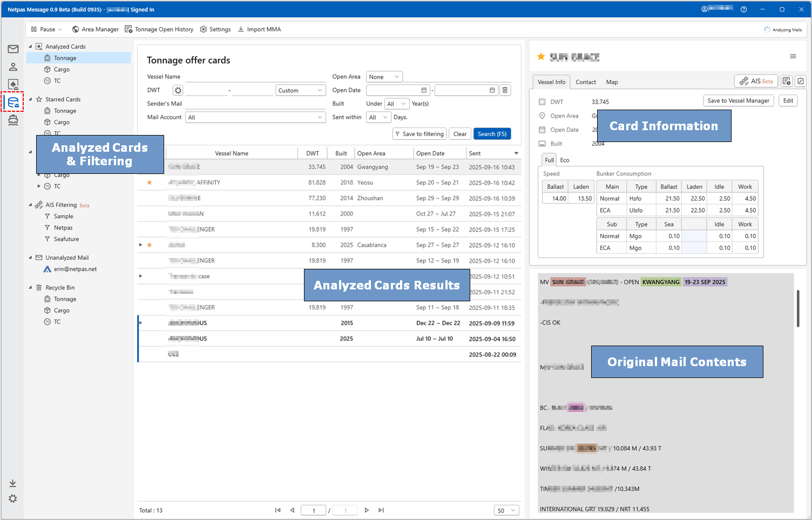Clear open date with the trash icon
The width and height of the screenshot is (812, 520).
[505, 90]
